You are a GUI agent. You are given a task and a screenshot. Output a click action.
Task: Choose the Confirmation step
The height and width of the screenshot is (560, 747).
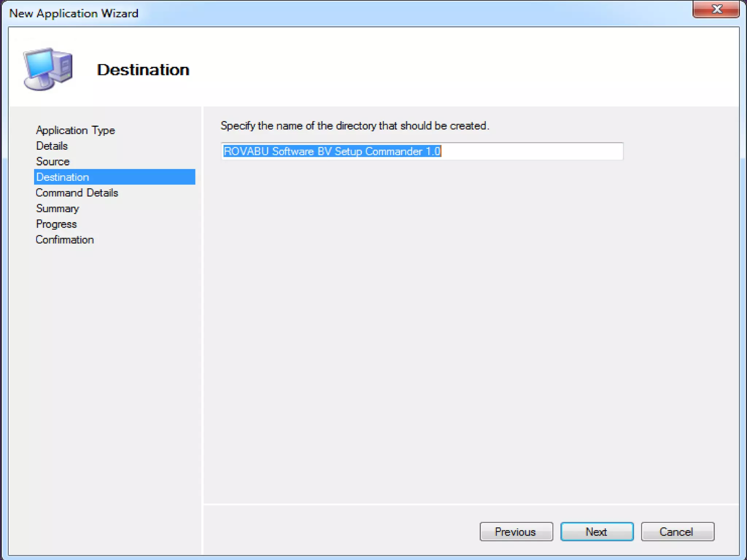coord(65,240)
